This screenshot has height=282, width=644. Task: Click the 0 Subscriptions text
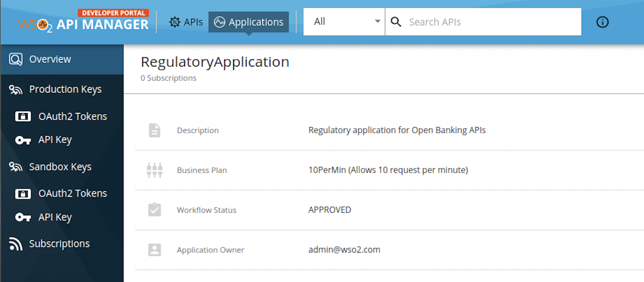168,78
